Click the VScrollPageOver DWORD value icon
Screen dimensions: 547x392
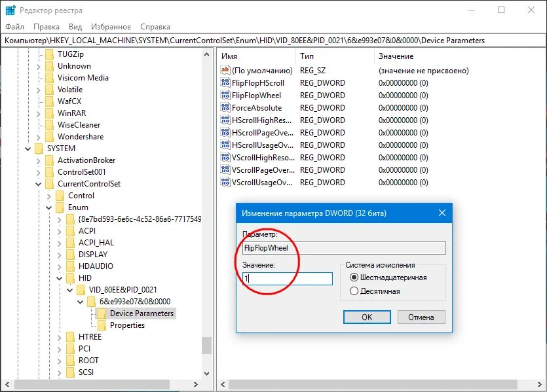click(225, 169)
